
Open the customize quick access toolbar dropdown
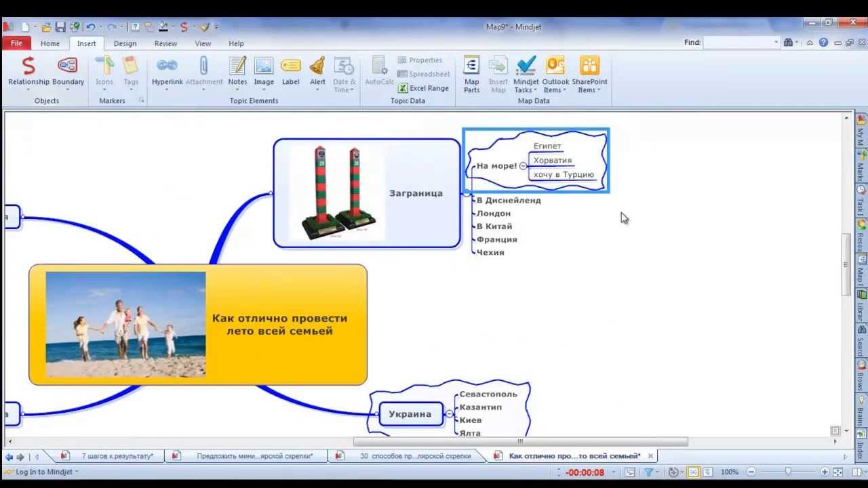click(216, 27)
